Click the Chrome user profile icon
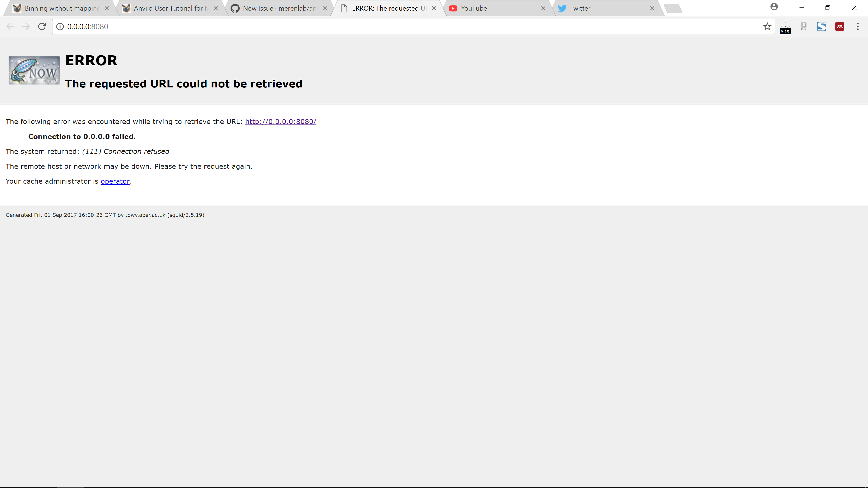This screenshot has width=868, height=488. point(774,7)
